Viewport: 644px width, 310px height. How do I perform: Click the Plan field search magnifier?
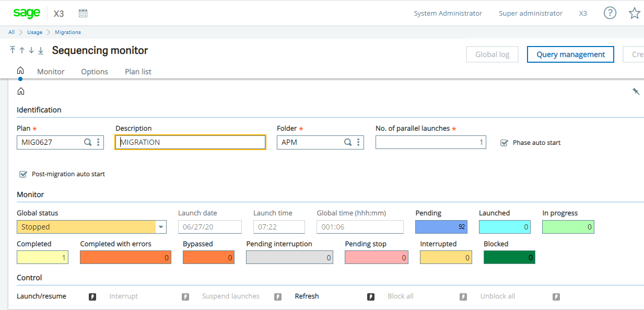point(88,142)
